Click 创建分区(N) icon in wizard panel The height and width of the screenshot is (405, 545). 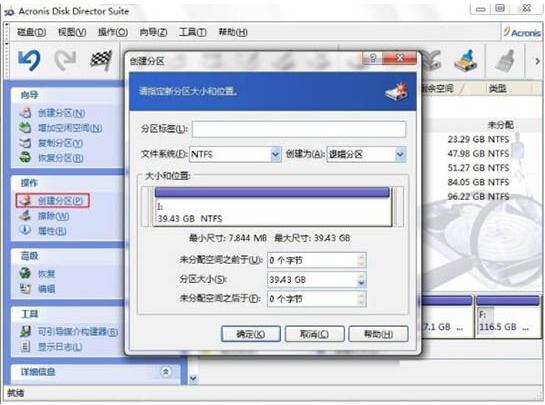pos(25,113)
